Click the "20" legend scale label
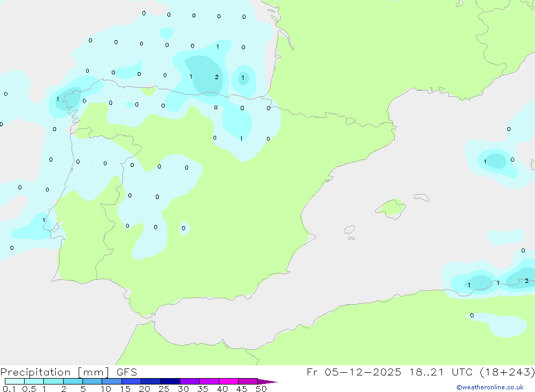 tap(144, 389)
